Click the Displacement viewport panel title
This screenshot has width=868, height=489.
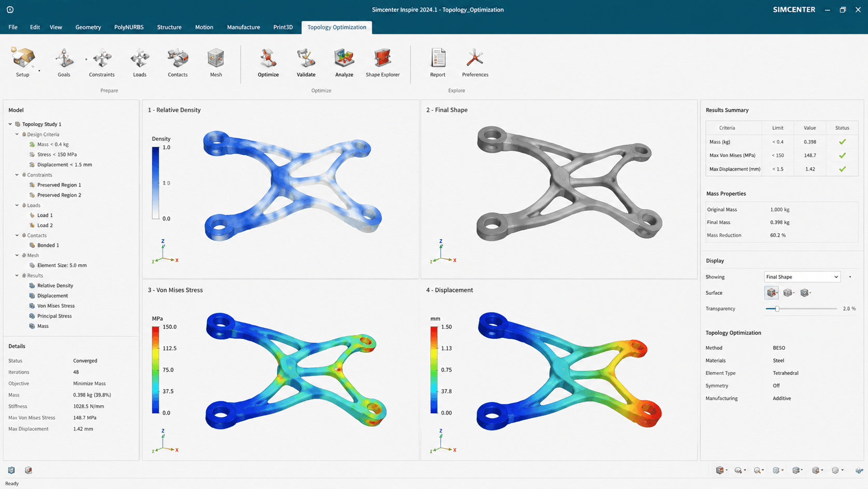click(450, 290)
